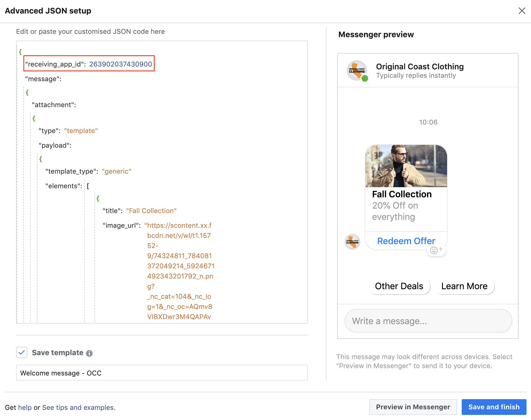Viewport: 531px width, 420px height.
Task: Click the Save and finish button
Action: [x=494, y=407]
